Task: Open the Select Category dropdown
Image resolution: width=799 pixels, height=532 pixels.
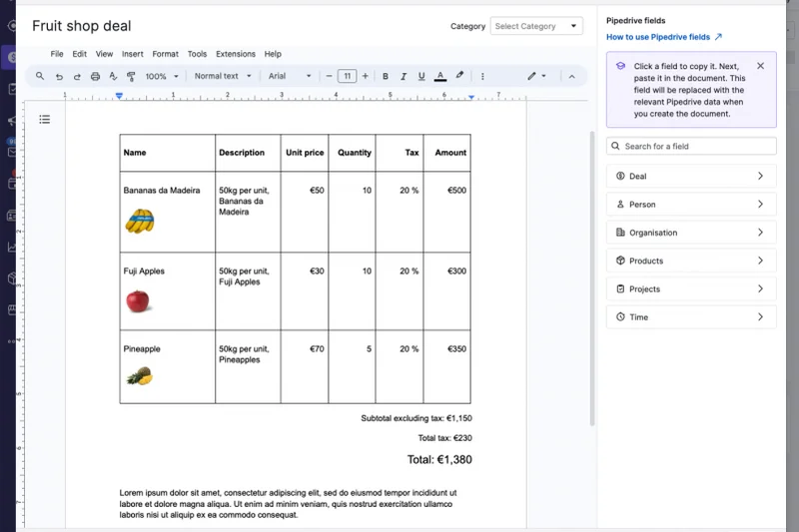Action: [536, 26]
